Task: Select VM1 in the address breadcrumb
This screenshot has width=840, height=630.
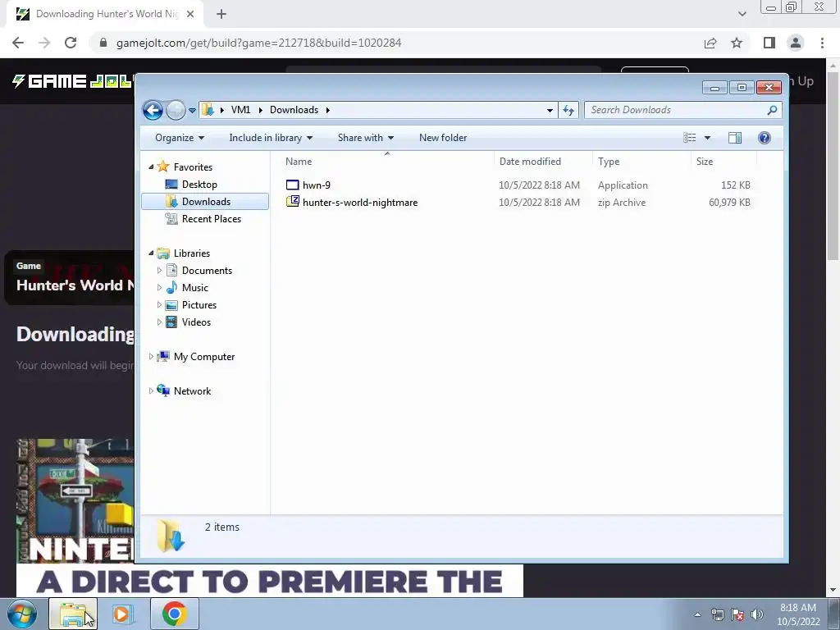Action: point(240,110)
